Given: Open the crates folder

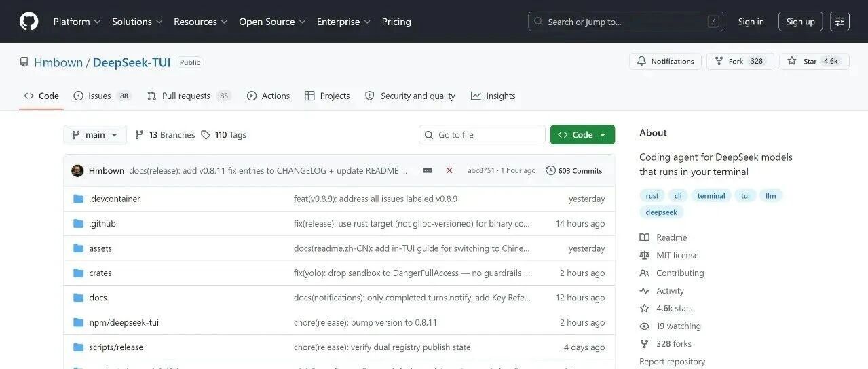Looking at the screenshot, I should point(100,273).
